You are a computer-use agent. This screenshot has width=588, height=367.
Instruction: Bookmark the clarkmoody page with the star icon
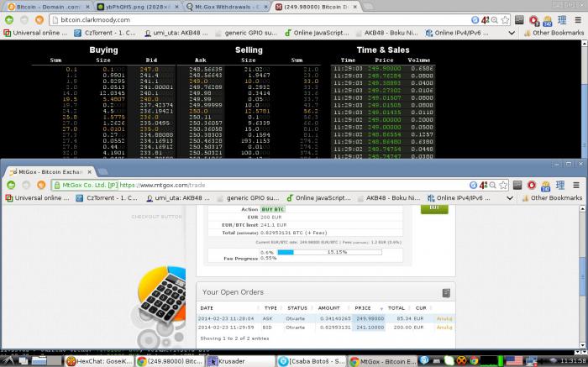[505, 20]
